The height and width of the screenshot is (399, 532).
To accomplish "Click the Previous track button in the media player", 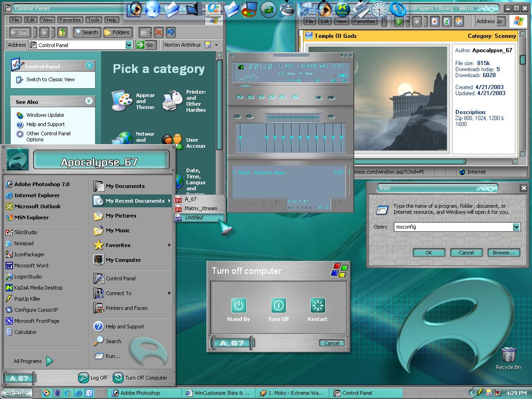I will (240, 97).
